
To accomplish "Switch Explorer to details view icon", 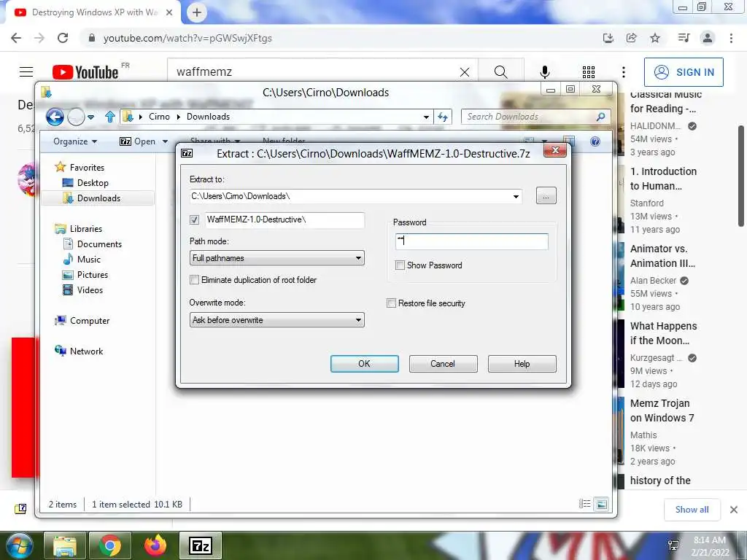I will pyautogui.click(x=584, y=504).
